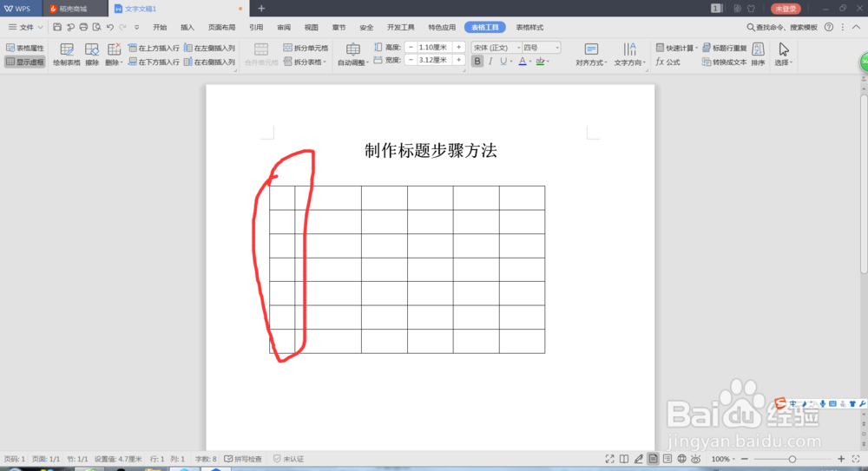Switch to the 开始 tab
Image resolution: width=868 pixels, height=471 pixels.
tap(160, 27)
